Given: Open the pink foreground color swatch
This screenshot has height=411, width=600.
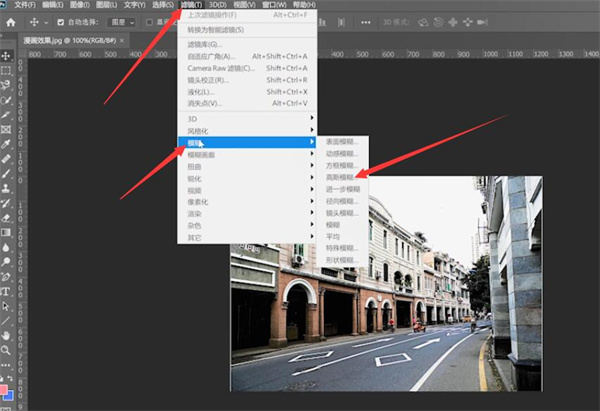Looking at the screenshot, I should 3,390.
